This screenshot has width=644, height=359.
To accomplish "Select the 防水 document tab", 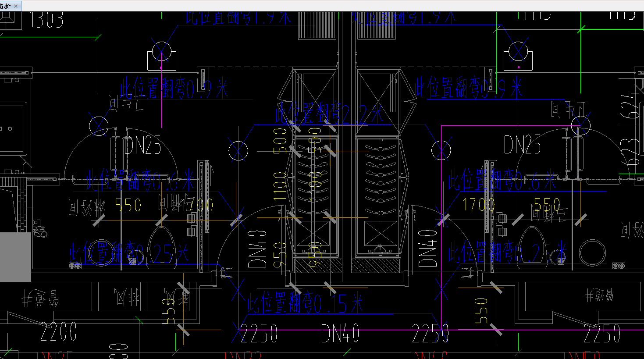I will coord(10,6).
